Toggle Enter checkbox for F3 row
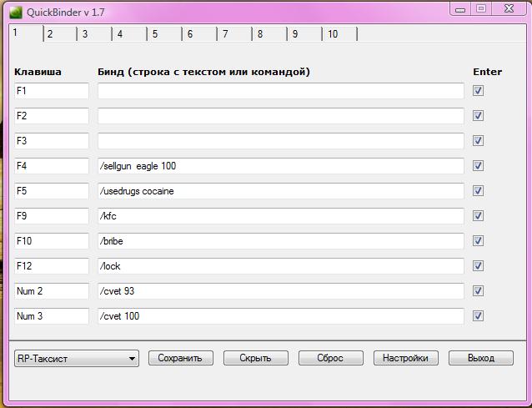 [478, 140]
